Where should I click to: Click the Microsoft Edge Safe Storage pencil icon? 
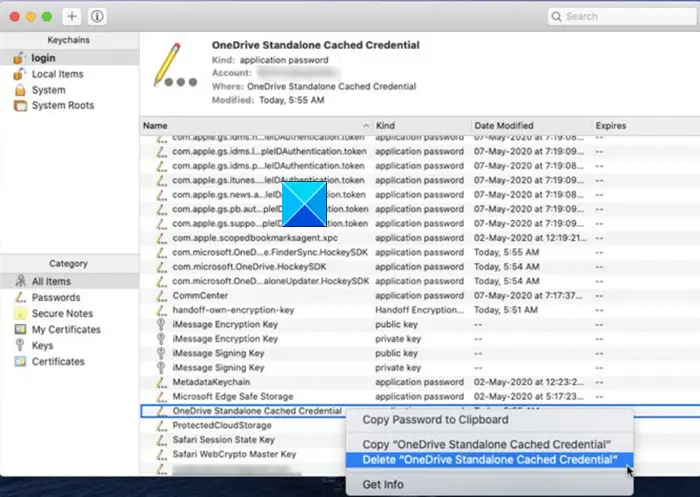coord(161,397)
